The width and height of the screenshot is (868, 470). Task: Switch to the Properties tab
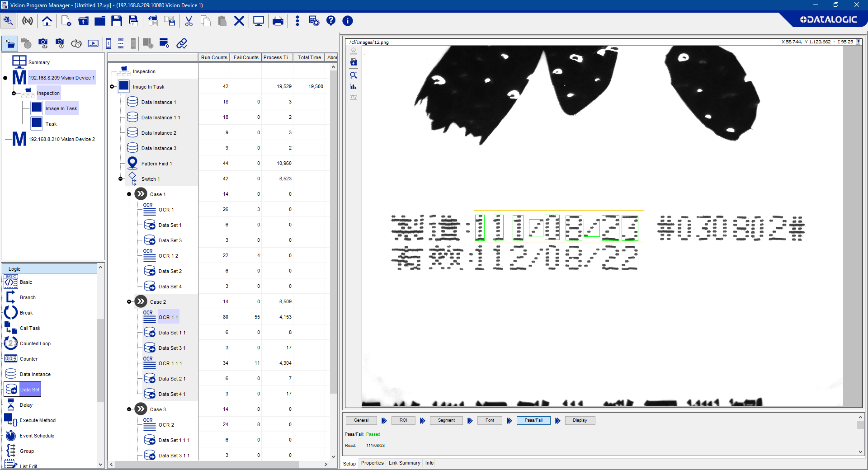click(x=372, y=463)
